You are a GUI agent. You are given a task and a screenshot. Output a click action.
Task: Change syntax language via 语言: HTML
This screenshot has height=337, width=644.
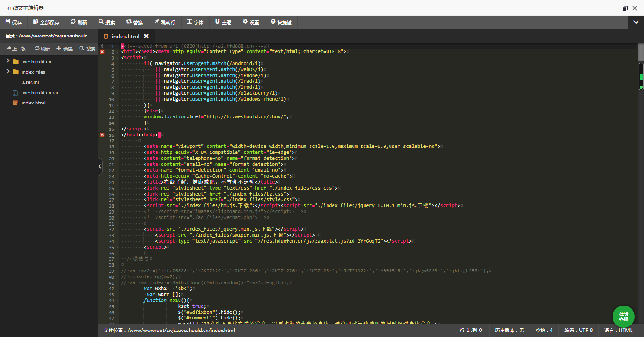(x=619, y=331)
